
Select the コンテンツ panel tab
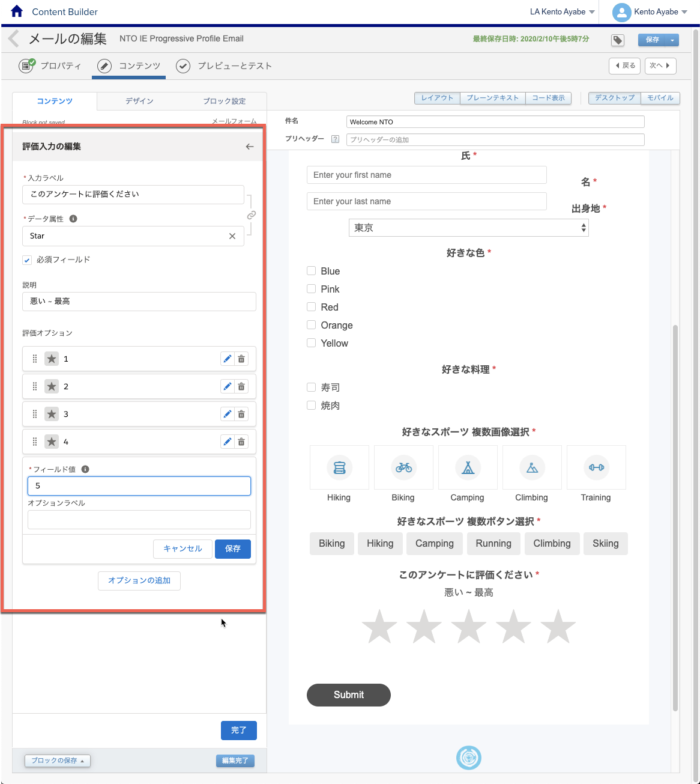(55, 101)
